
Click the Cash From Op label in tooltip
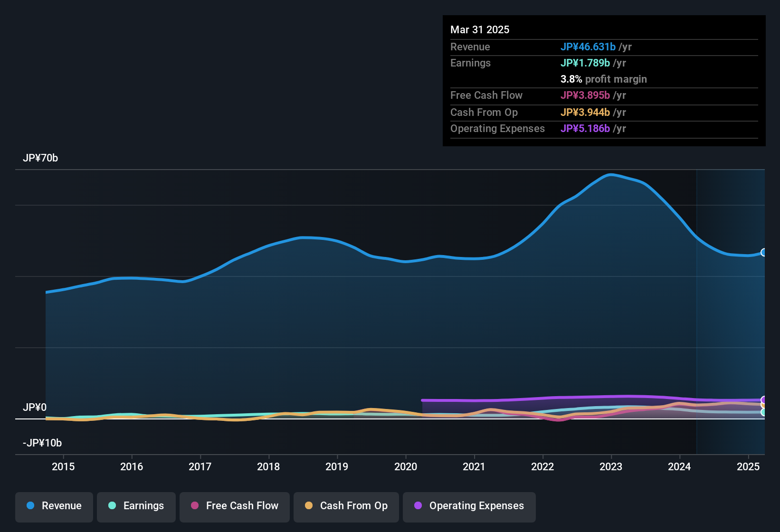pyautogui.click(x=484, y=112)
